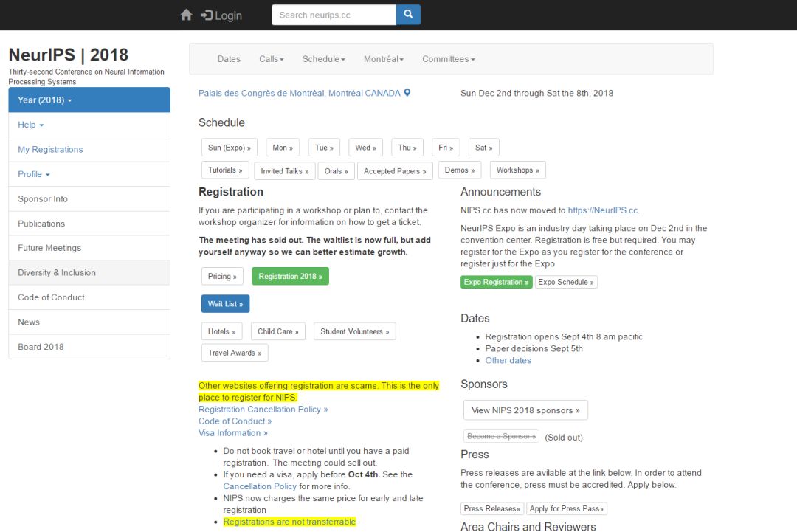
Task: Open Board 2018 in sidebar
Action: [x=89, y=347]
